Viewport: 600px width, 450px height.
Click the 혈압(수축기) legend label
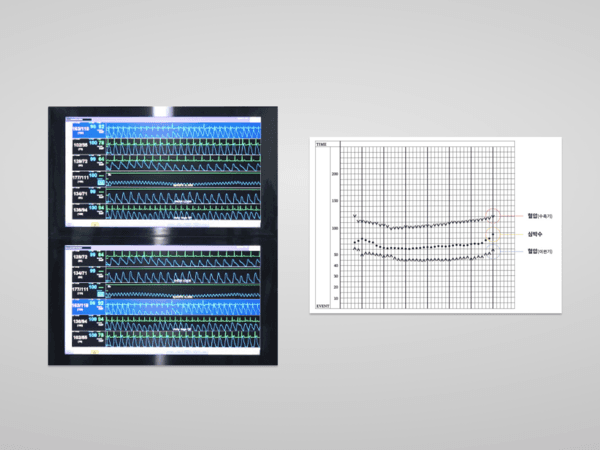[541, 216]
